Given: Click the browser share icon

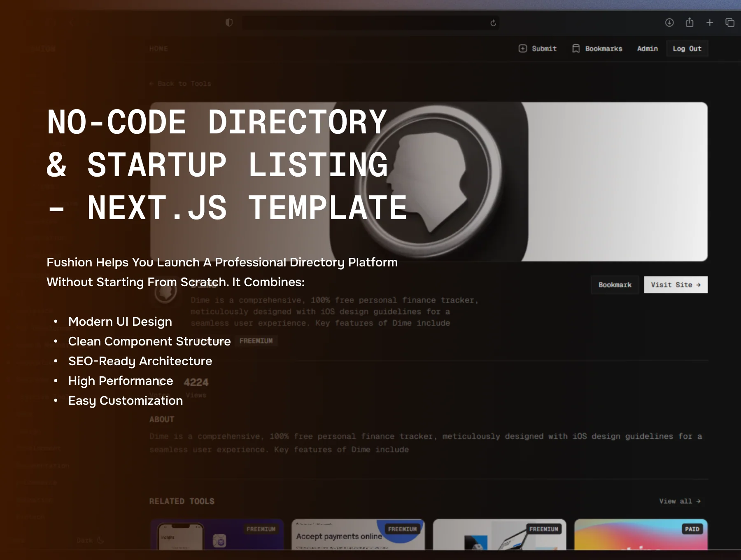Looking at the screenshot, I should click(690, 22).
